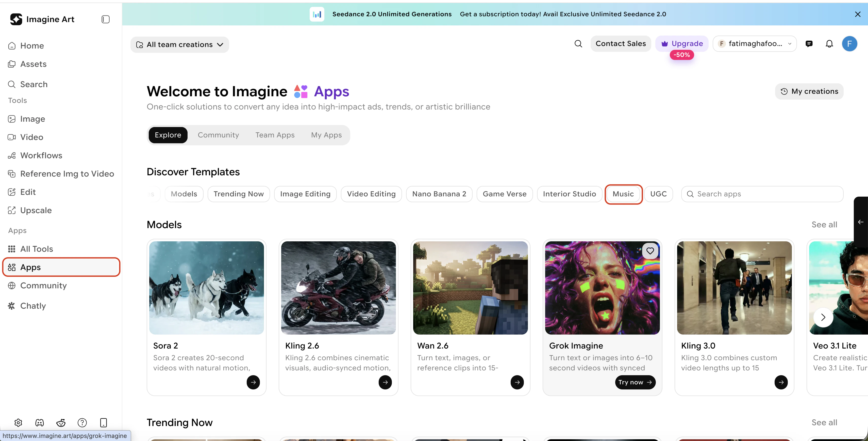Click the Imagine Art logo
Viewport: 868px width, 441px height.
point(42,19)
